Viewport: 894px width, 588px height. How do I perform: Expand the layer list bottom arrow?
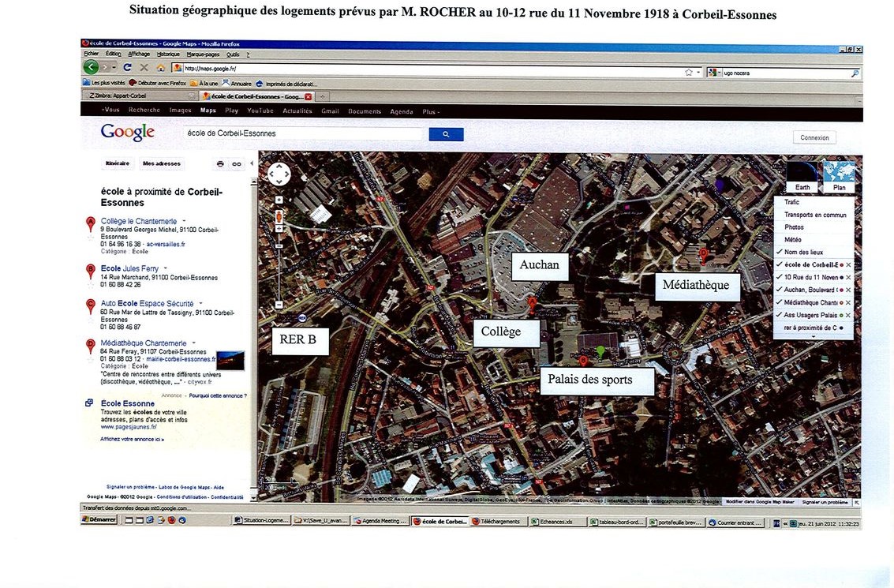tap(813, 337)
